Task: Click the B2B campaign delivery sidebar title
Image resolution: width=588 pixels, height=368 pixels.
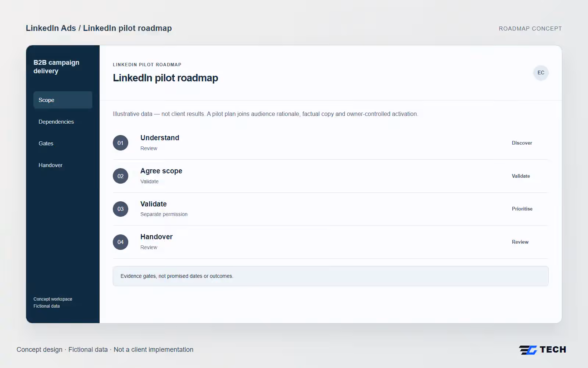Action: (56, 67)
